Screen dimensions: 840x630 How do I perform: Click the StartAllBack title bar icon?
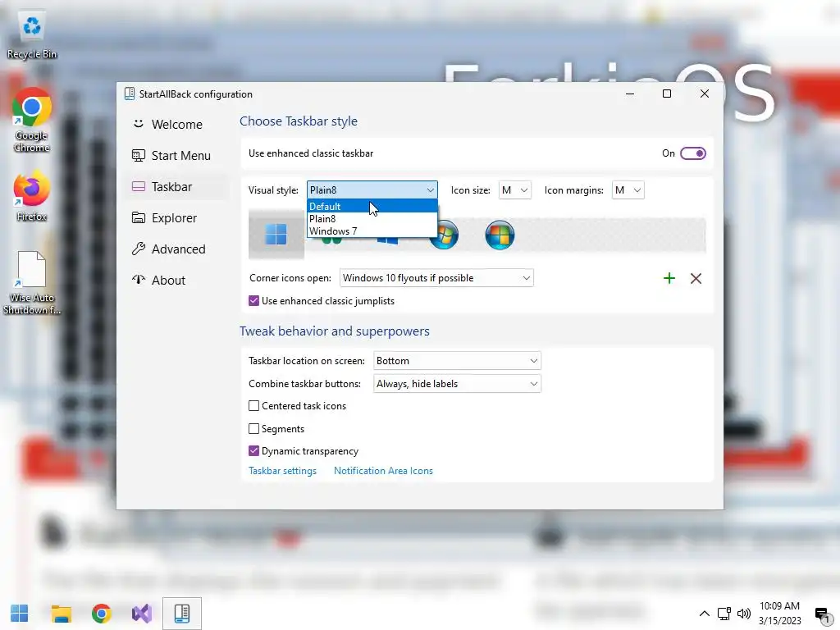[129, 94]
